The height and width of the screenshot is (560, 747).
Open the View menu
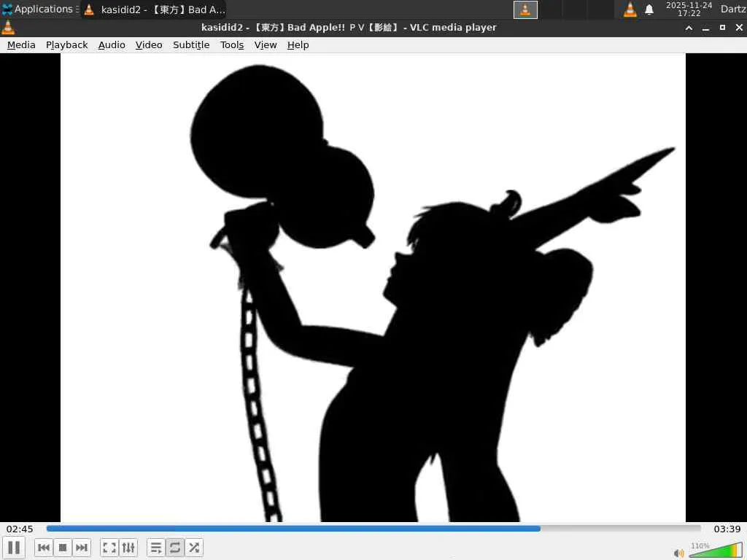click(x=266, y=44)
